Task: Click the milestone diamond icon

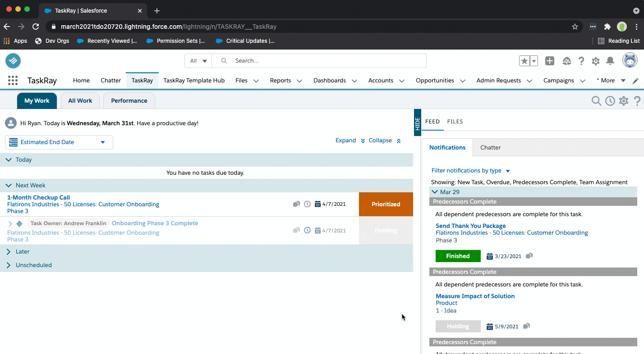Action: point(19,223)
